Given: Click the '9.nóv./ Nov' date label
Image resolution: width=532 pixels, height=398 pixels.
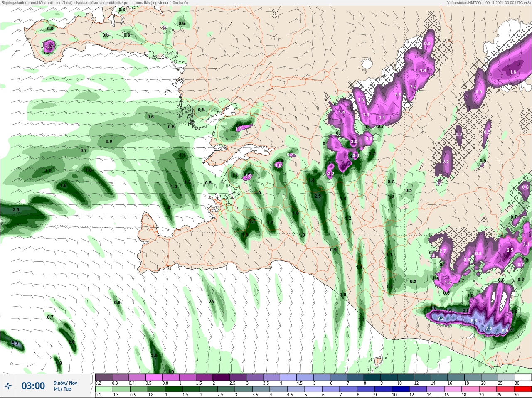Looking at the screenshot, I should click(65, 383).
